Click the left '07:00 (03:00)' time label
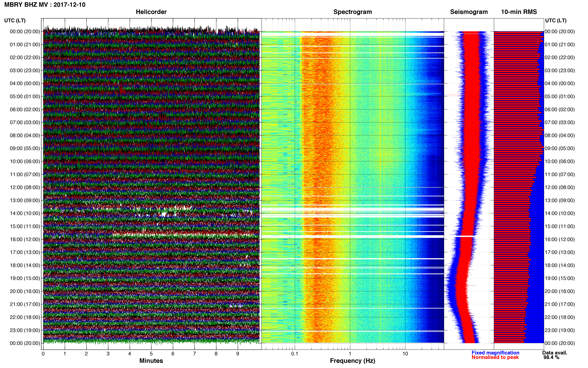This screenshot has height=368, width=588. coord(25,122)
